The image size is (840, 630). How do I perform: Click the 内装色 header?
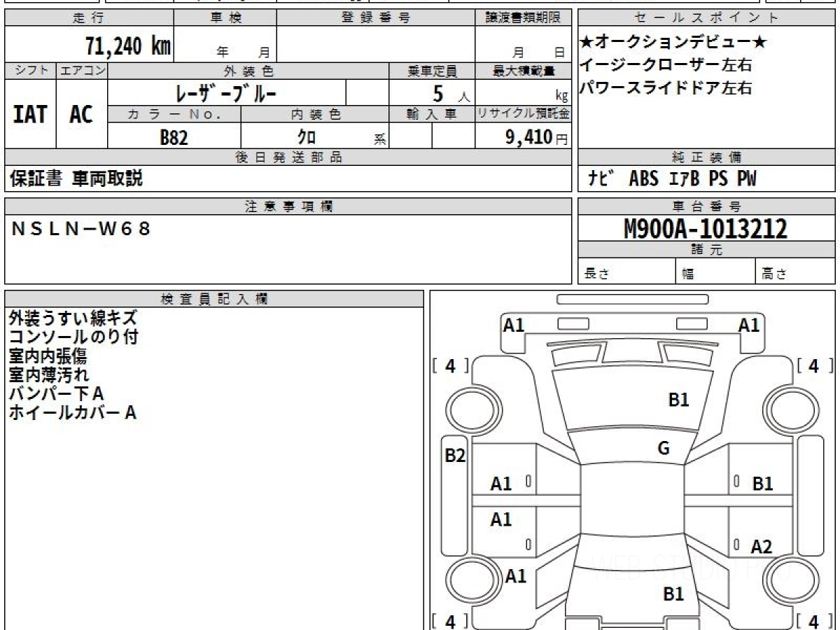pos(315,114)
